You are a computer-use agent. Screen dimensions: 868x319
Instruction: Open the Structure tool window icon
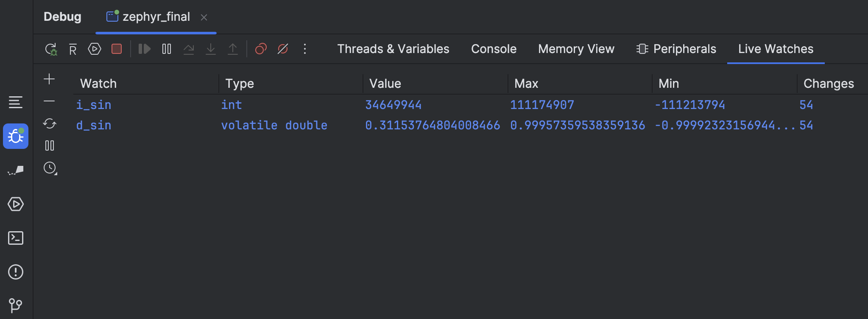click(x=16, y=102)
